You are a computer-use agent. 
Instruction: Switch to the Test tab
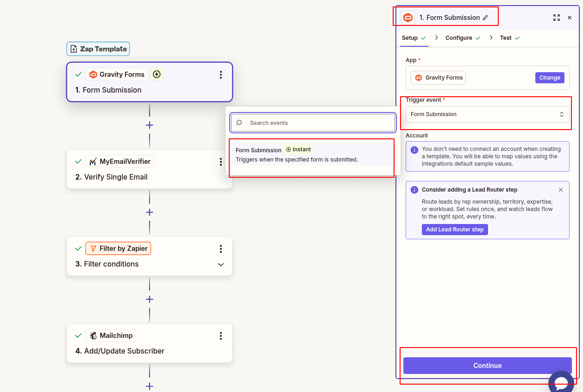pyautogui.click(x=506, y=37)
